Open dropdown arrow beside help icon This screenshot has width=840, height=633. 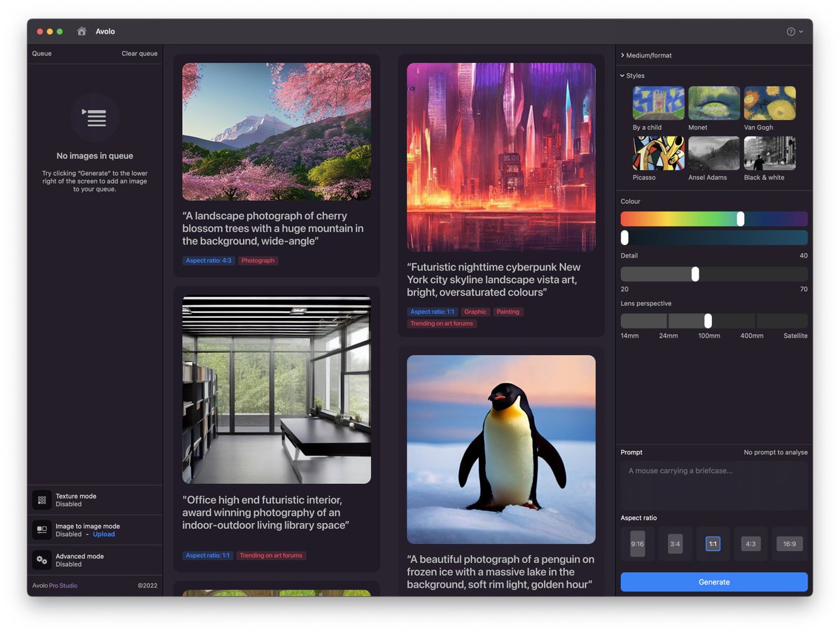[801, 32]
